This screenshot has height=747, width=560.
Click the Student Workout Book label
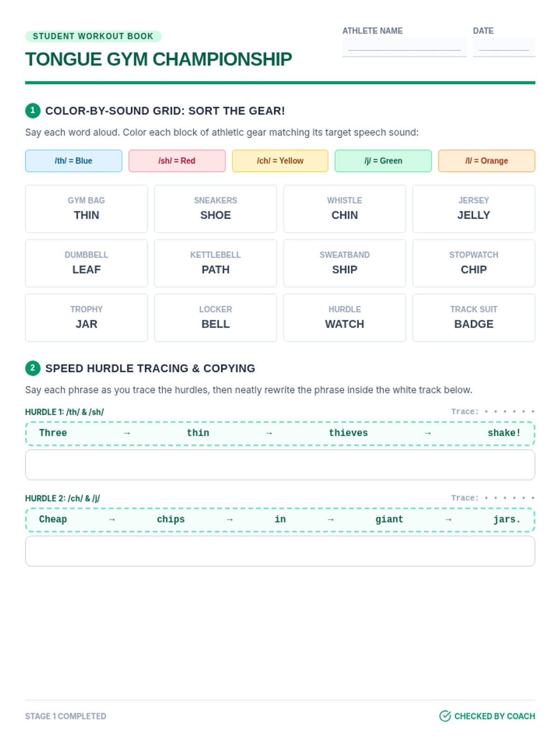93,36
